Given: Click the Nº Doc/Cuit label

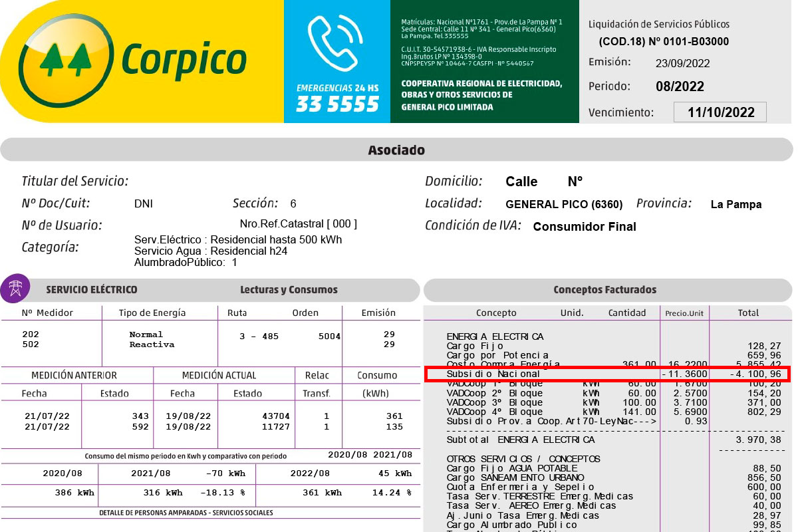Looking at the screenshot, I should (55, 203).
